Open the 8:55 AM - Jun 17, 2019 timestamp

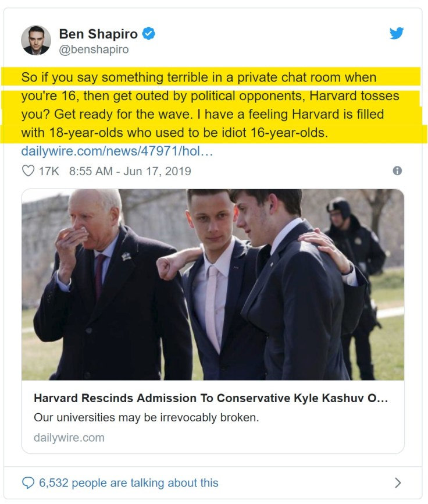[130, 171]
